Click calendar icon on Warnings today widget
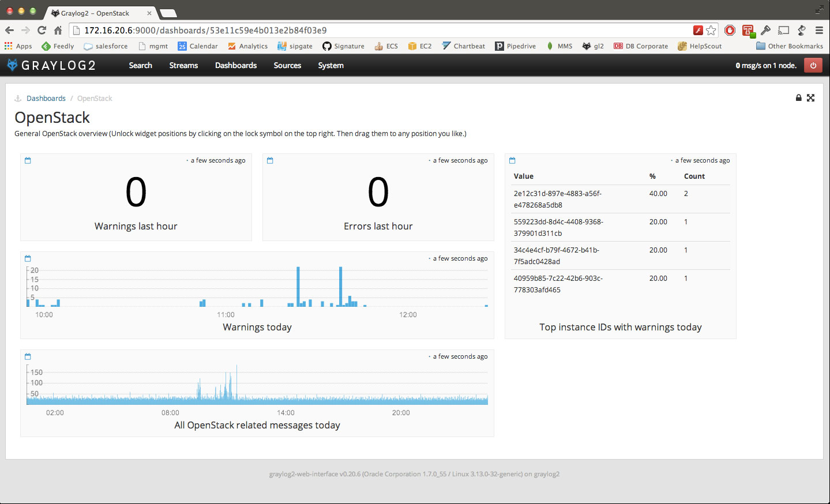Viewport: 830px width, 504px height. pyautogui.click(x=28, y=258)
